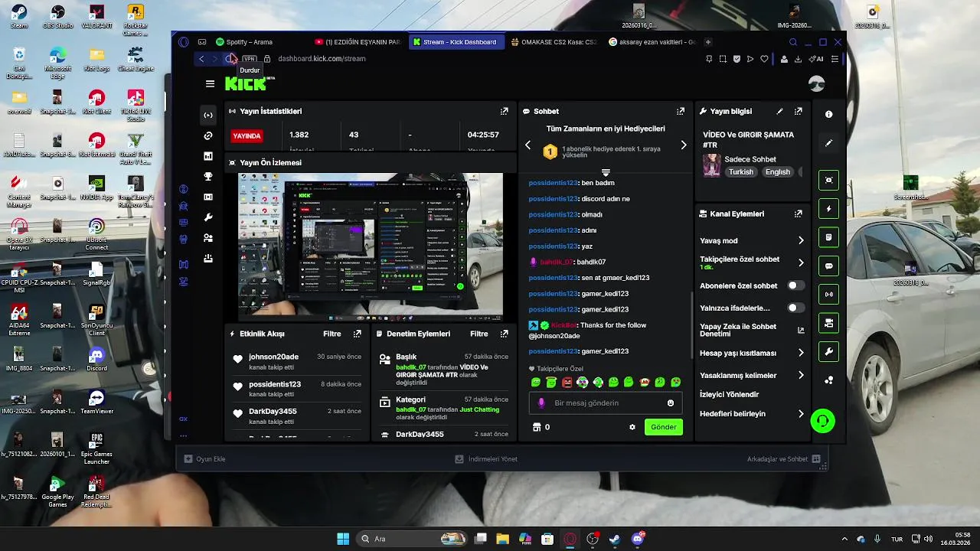Expand Yavaş mod options
This screenshot has width=980, height=551.
[801, 240]
